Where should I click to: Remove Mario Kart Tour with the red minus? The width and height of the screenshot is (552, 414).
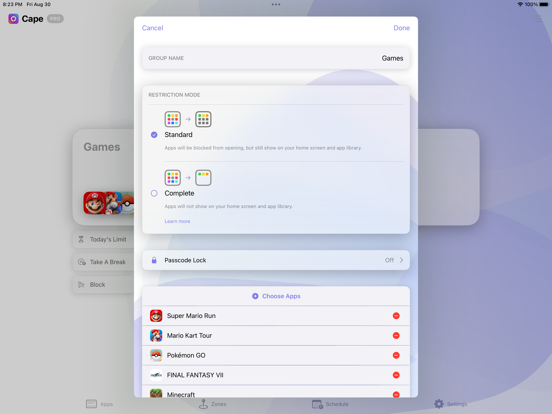coord(396,335)
